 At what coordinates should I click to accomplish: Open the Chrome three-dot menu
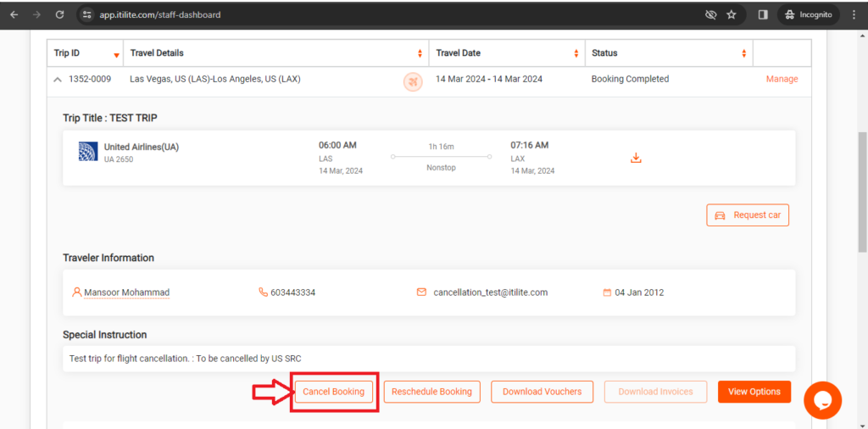[x=853, y=15]
